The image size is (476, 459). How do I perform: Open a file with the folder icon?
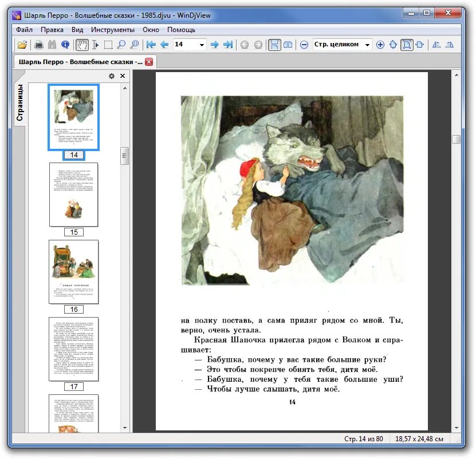(x=22, y=45)
